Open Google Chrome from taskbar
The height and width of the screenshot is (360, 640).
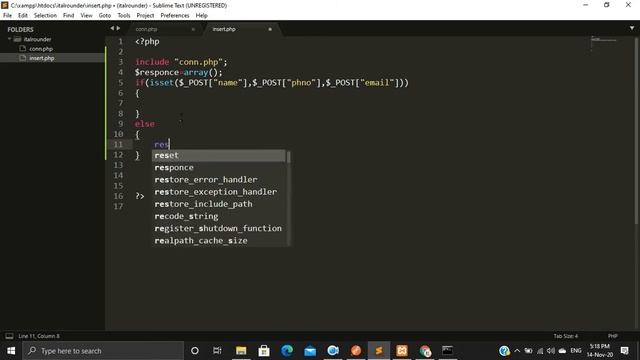coord(425,351)
